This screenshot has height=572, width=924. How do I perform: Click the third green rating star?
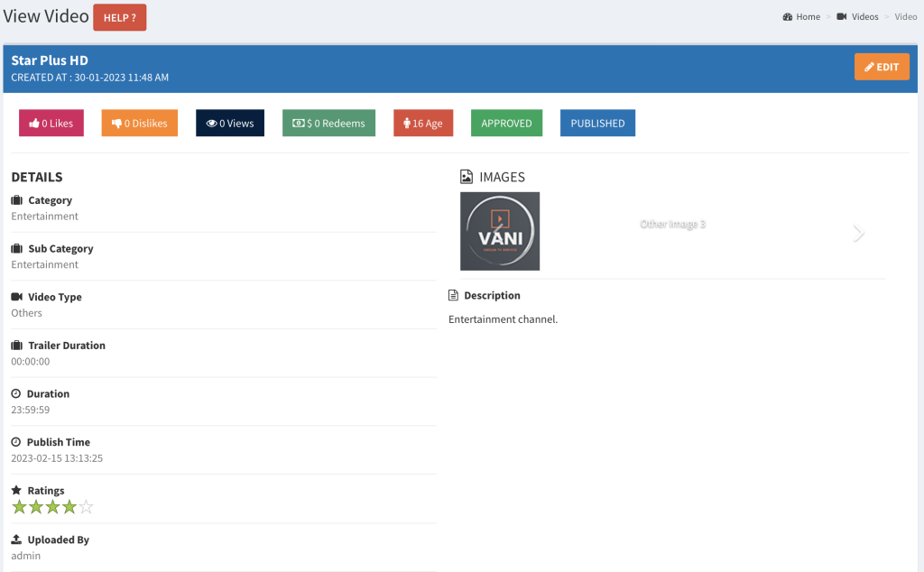pos(52,507)
